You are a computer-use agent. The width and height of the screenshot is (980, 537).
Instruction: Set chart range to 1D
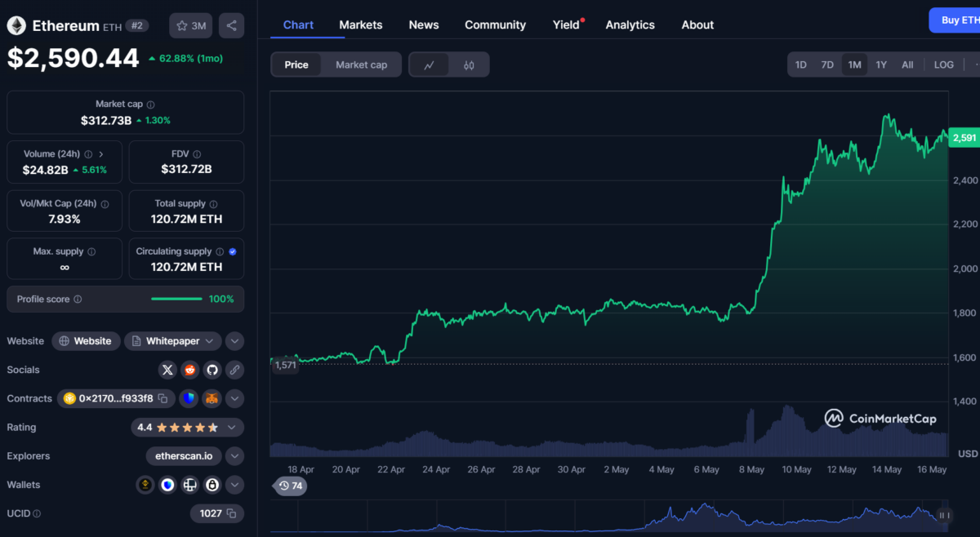coord(801,64)
